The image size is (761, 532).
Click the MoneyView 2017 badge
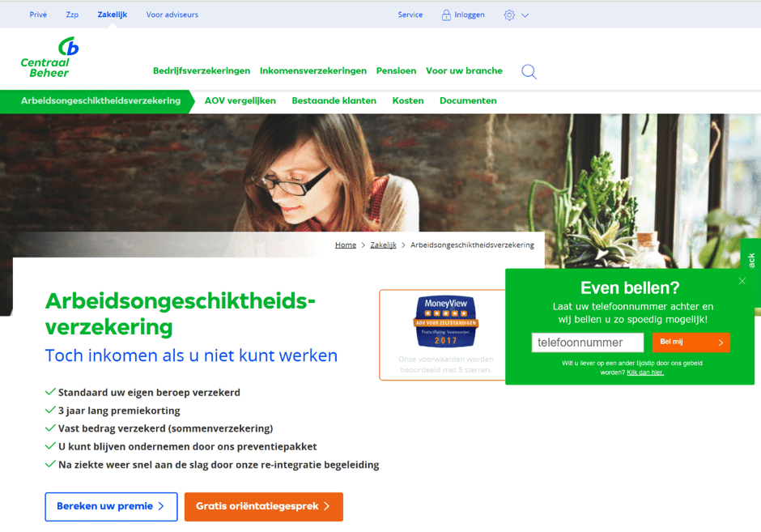tap(446, 321)
